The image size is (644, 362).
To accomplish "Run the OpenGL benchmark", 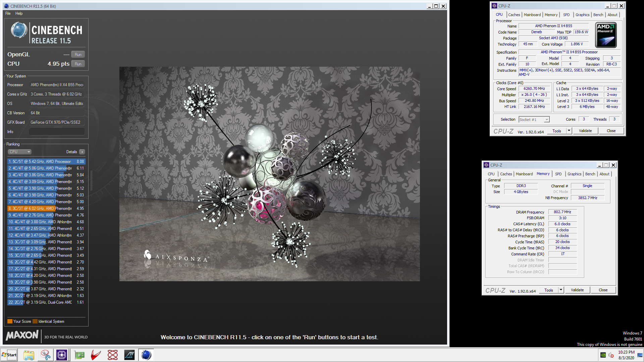I will click(x=78, y=55).
